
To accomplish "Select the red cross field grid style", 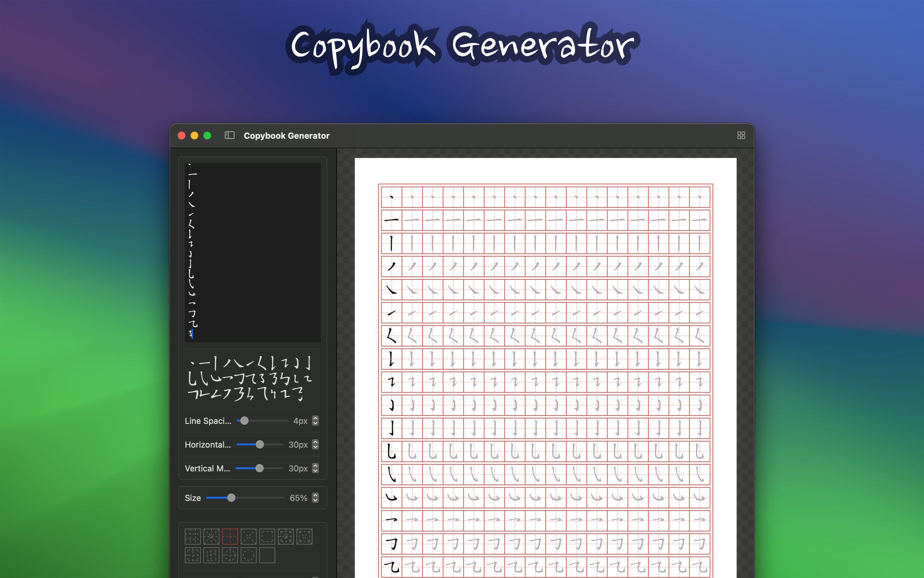I will coord(230,536).
